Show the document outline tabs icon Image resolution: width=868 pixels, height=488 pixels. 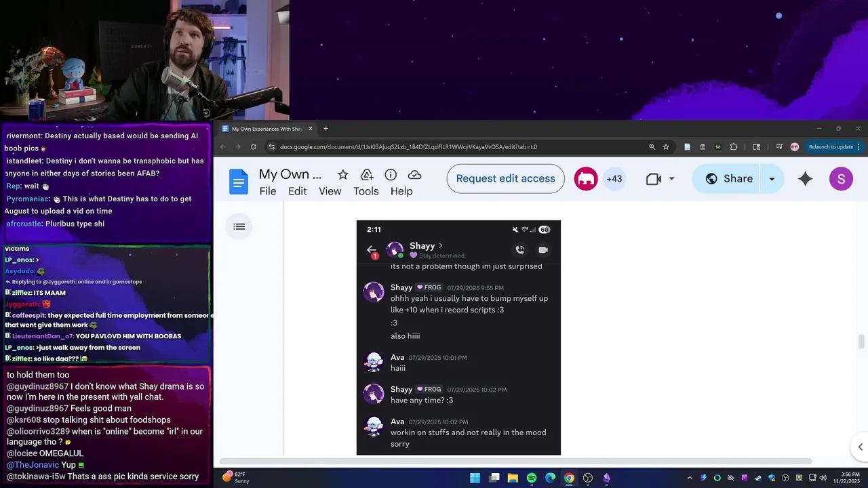click(239, 226)
